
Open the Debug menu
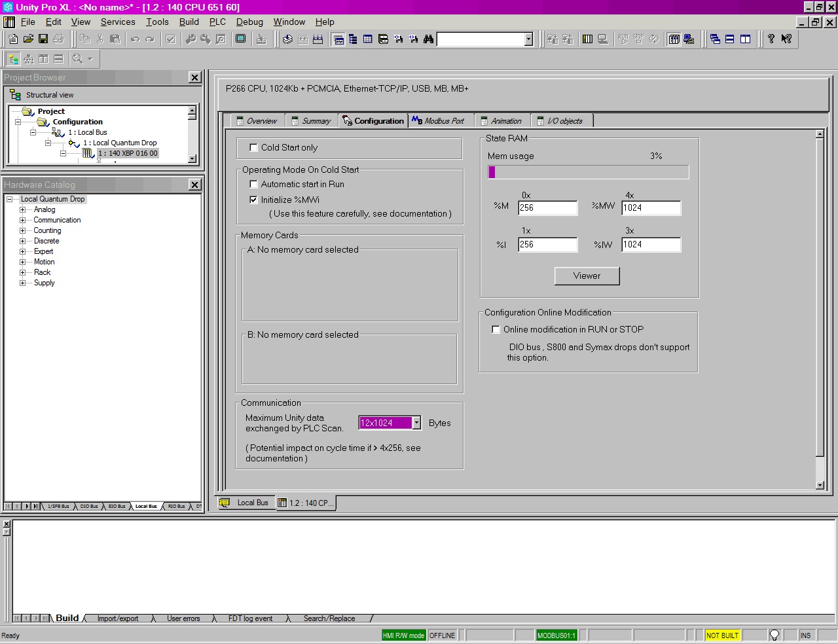tap(249, 22)
